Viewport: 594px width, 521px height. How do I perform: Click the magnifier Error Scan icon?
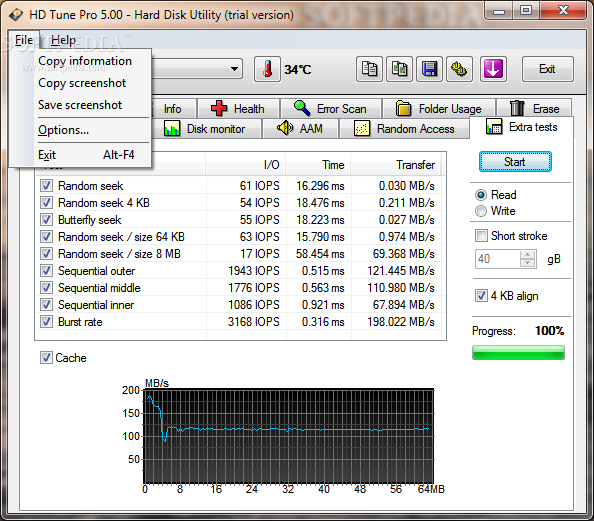click(302, 108)
